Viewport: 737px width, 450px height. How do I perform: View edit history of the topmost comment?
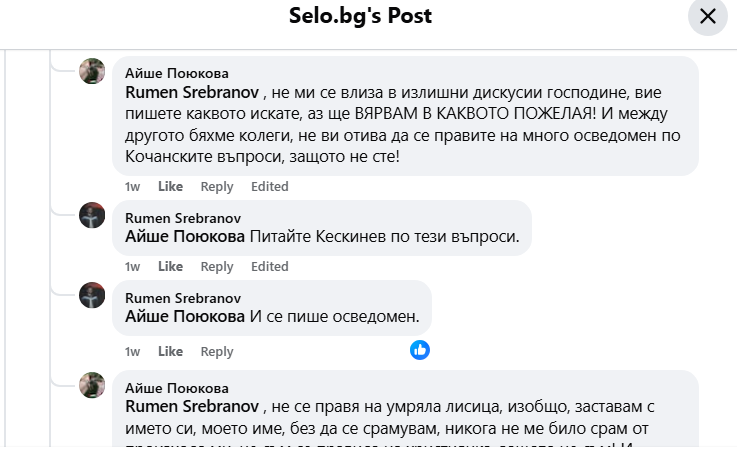point(269,187)
